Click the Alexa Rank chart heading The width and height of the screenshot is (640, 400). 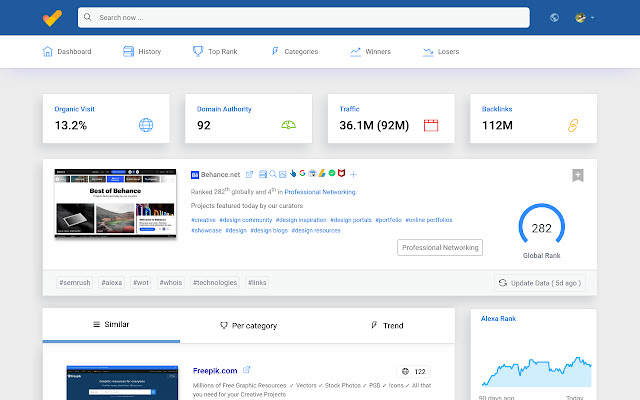498,318
